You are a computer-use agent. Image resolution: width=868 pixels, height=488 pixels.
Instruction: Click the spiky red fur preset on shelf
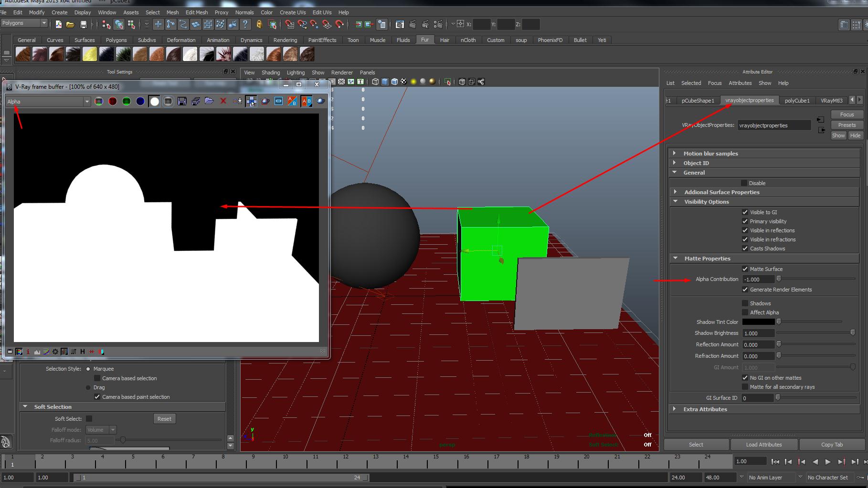point(223,54)
